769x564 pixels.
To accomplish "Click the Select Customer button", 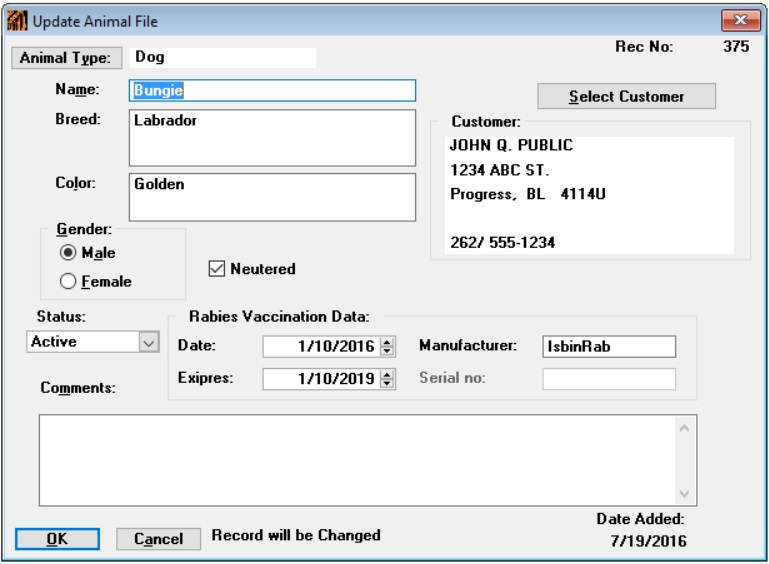I will [626, 97].
